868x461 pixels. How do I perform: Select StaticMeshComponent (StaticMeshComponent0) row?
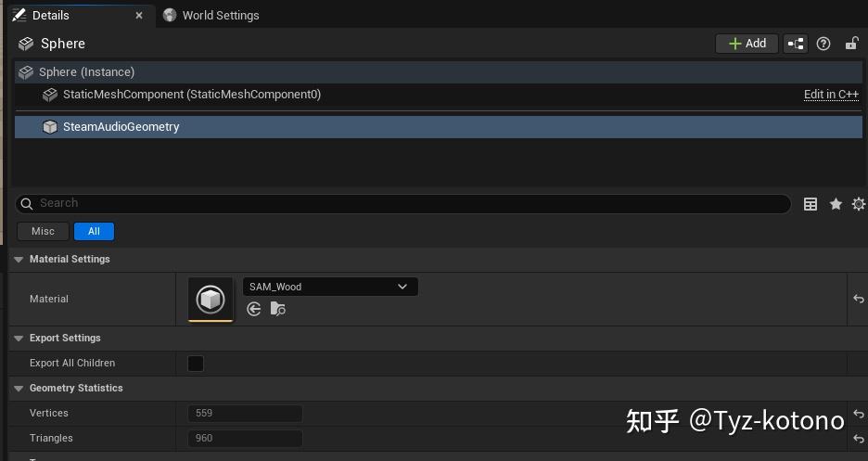(x=439, y=95)
